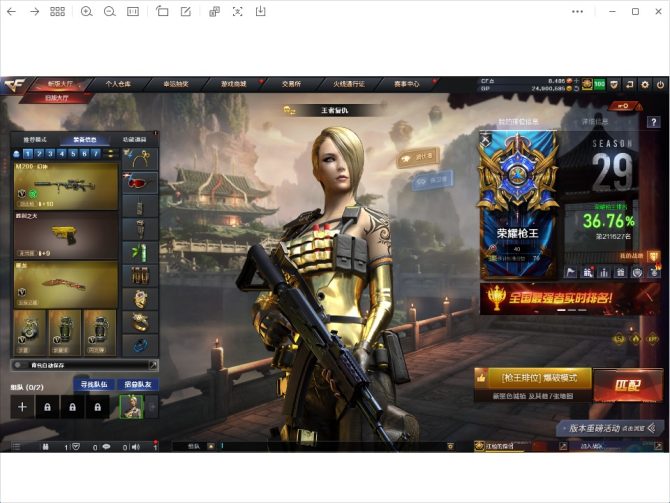The image size is (670, 503).
Task: Rotate the image using the rotate icon
Action: click(x=162, y=12)
